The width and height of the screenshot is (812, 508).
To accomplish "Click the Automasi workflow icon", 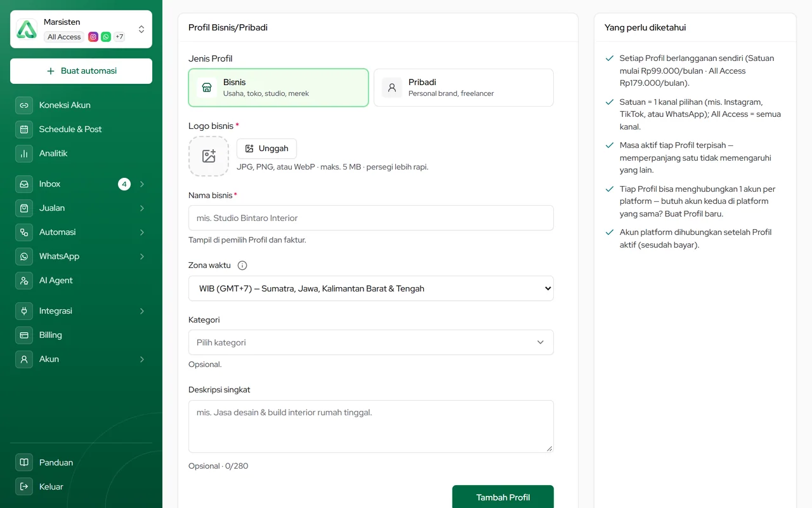I will pos(24,232).
